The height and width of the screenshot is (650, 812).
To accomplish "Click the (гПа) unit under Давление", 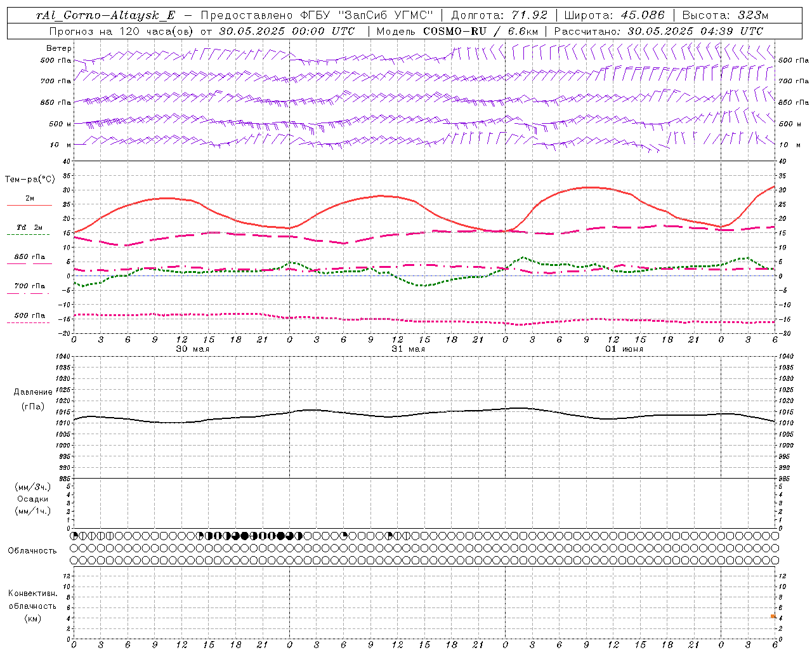I will (x=33, y=406).
